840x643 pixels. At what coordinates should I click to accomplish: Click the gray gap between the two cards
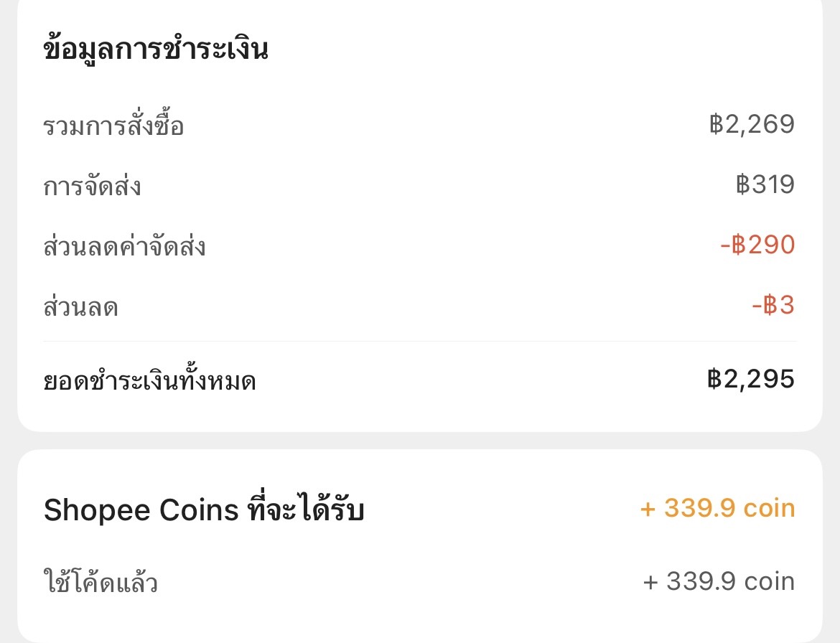pyautogui.click(x=420, y=441)
